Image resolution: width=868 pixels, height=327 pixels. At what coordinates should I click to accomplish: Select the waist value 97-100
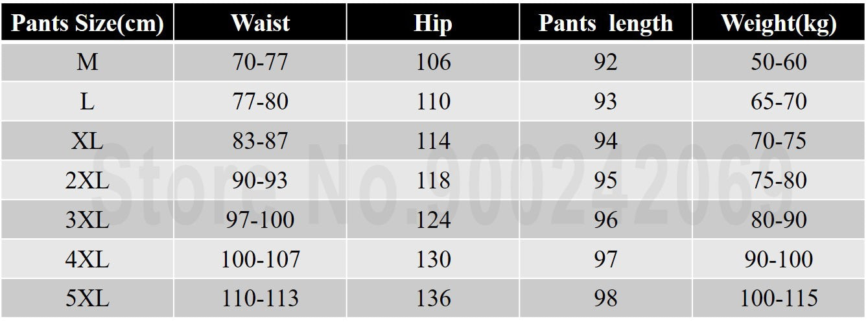(260, 220)
